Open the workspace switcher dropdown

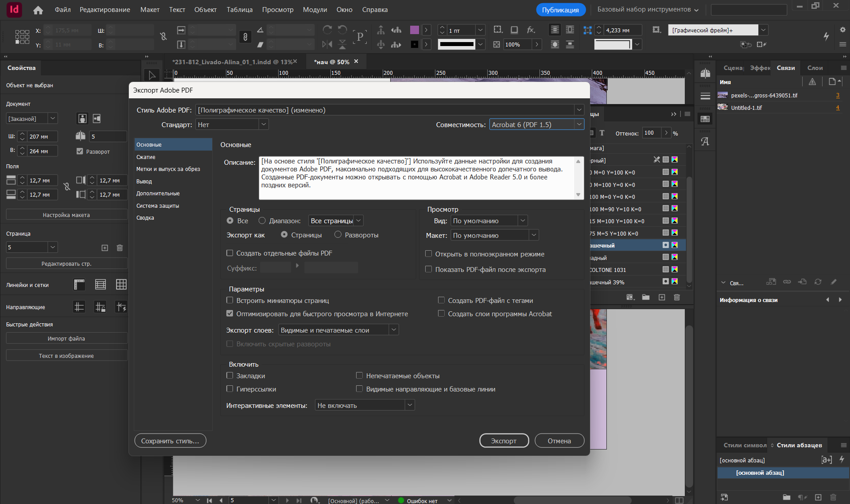click(x=648, y=10)
